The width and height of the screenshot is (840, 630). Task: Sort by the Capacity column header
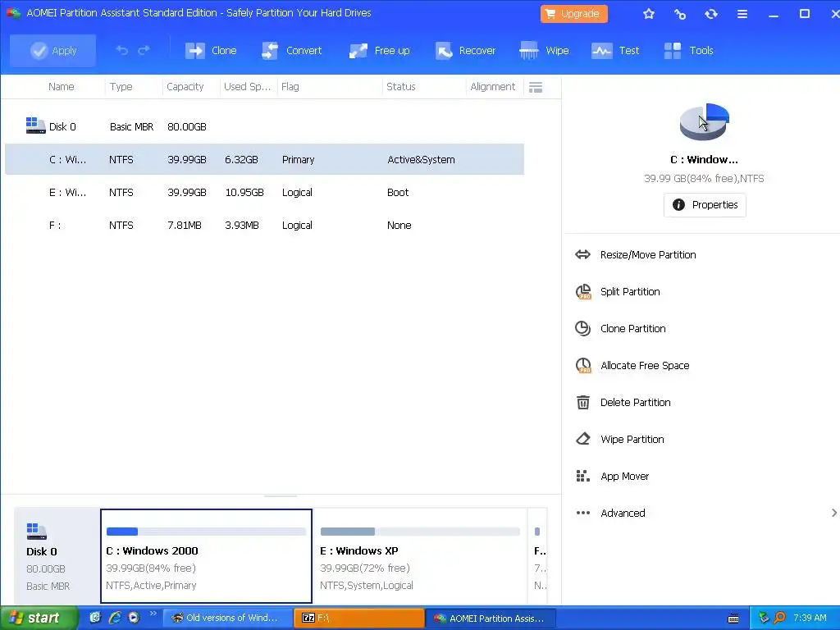coord(185,86)
